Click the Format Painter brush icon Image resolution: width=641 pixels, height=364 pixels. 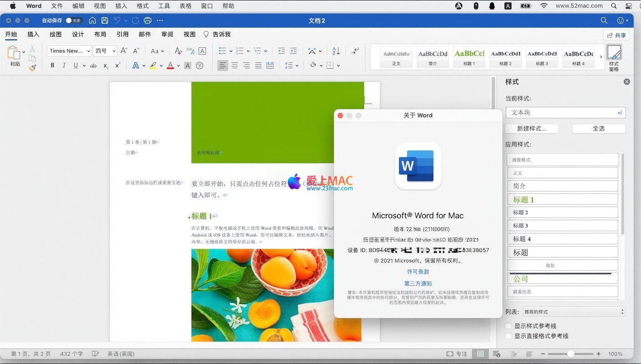32,68
